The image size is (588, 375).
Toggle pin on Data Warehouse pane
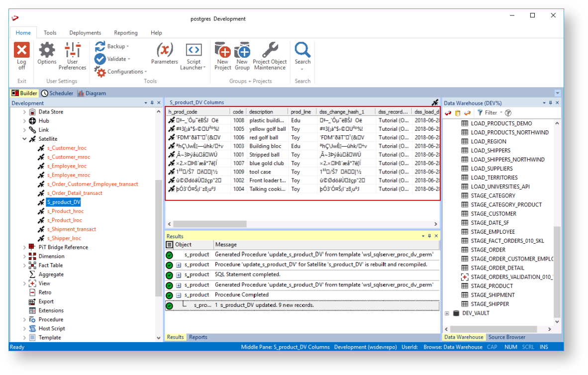[x=550, y=103]
